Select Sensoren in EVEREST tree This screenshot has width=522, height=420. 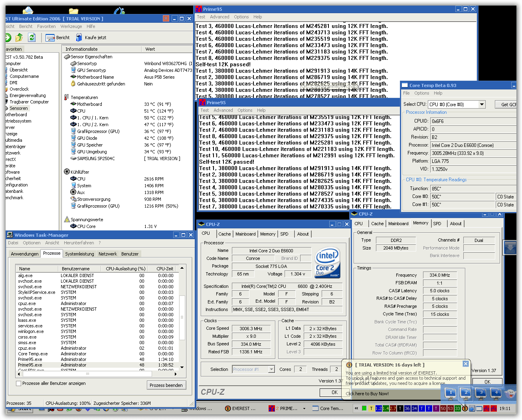pyautogui.click(x=19, y=108)
